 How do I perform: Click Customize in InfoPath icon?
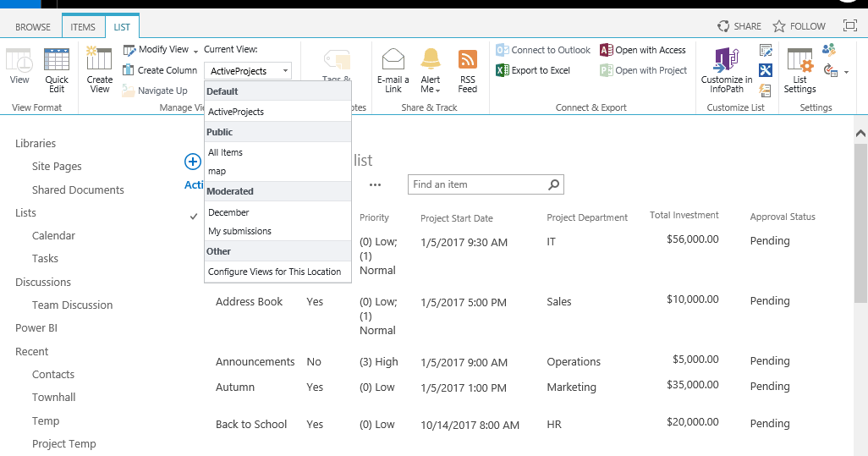[x=727, y=60]
